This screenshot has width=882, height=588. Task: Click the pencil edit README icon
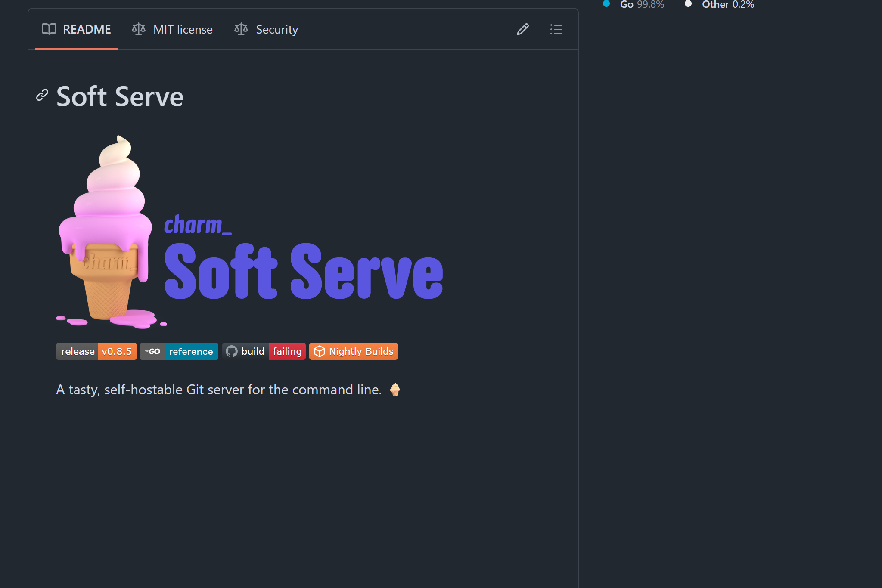tap(522, 29)
